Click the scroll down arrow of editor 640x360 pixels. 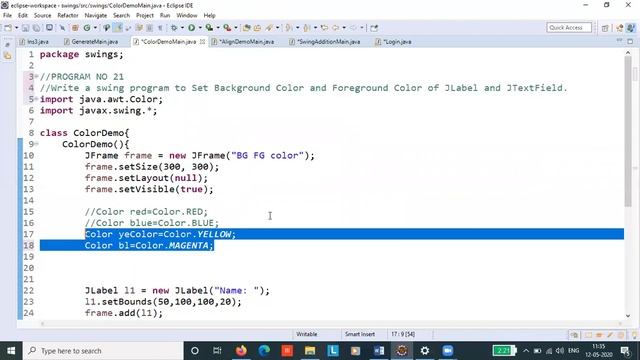tap(628, 316)
